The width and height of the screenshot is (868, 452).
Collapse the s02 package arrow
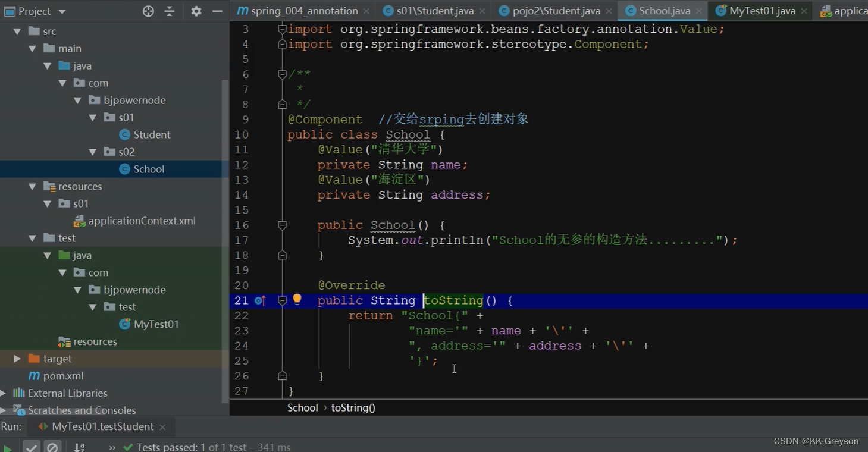click(93, 152)
